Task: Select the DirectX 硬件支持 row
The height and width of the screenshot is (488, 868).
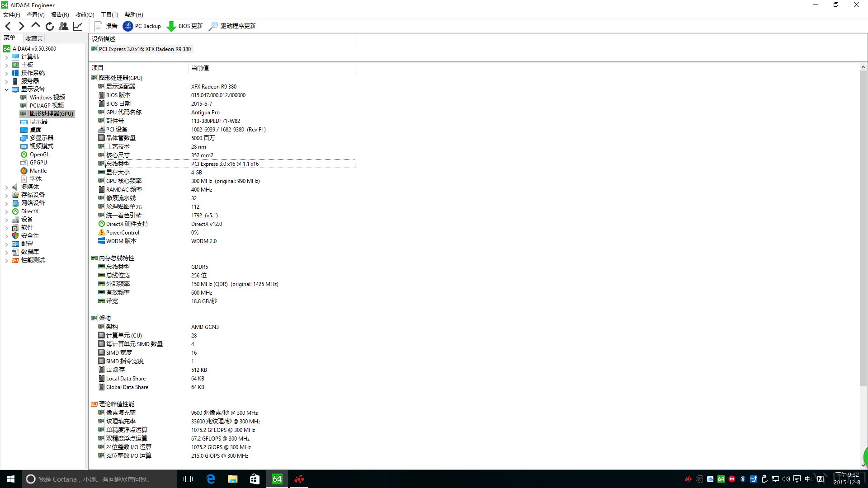Action: pos(226,224)
